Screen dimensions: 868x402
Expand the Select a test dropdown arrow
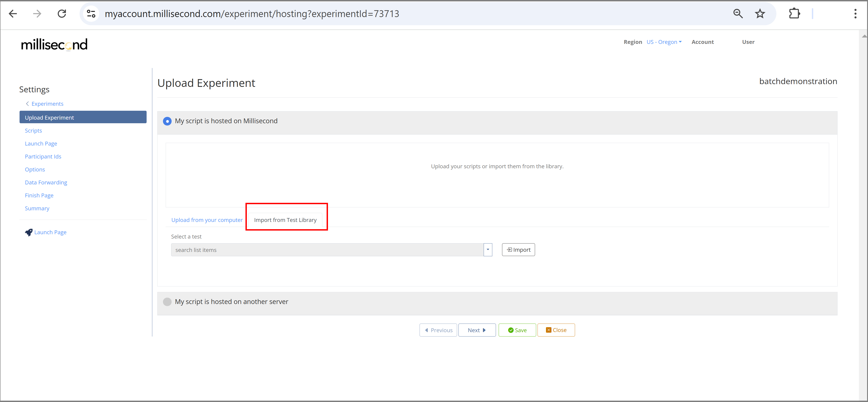488,250
